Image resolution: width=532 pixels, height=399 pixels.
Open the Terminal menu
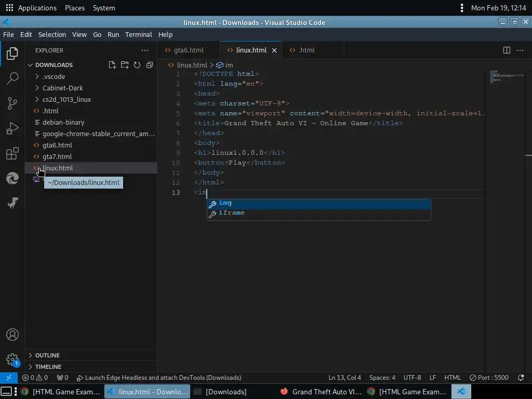138,35
